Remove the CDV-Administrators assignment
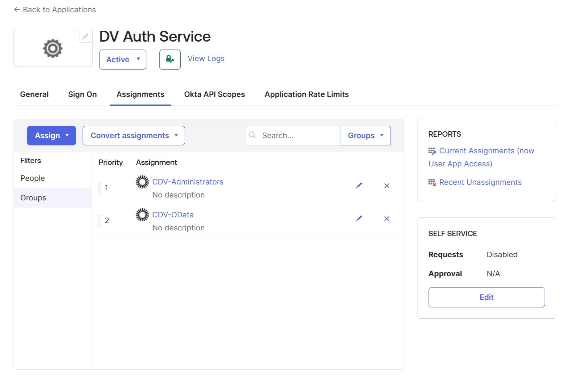This screenshot has width=588, height=387. click(x=386, y=186)
